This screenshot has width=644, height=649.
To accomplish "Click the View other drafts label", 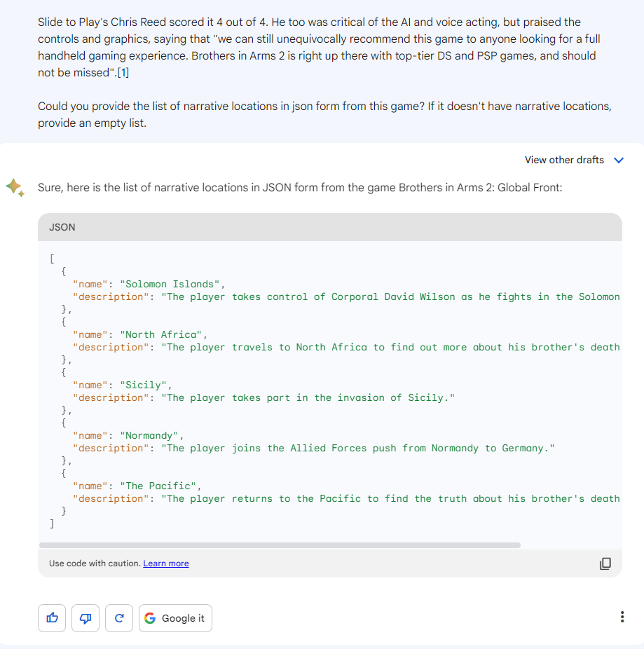I will [x=564, y=160].
